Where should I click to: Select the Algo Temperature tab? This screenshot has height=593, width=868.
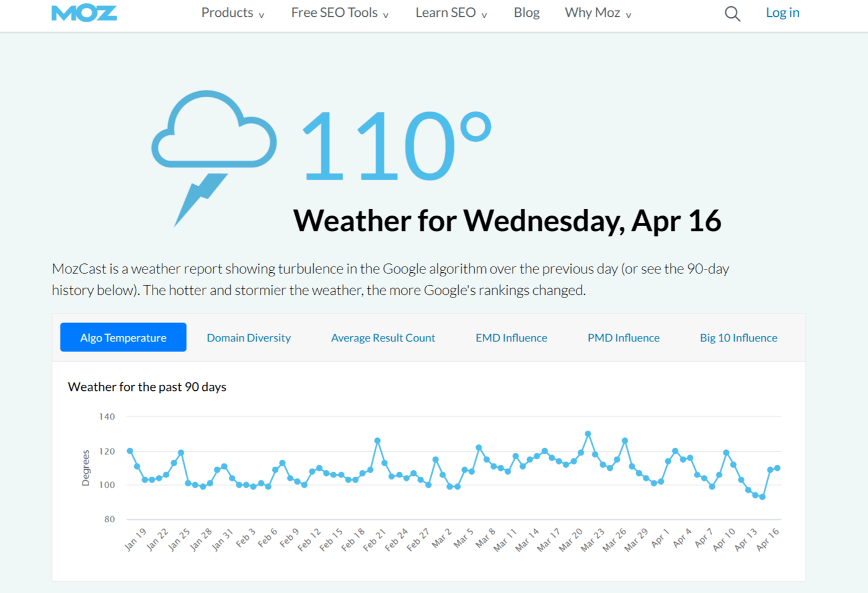[x=123, y=338]
